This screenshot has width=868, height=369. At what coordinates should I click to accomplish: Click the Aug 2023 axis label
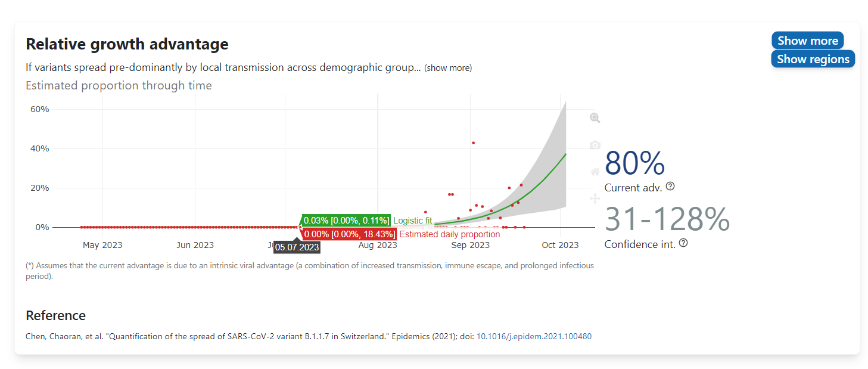(x=378, y=245)
